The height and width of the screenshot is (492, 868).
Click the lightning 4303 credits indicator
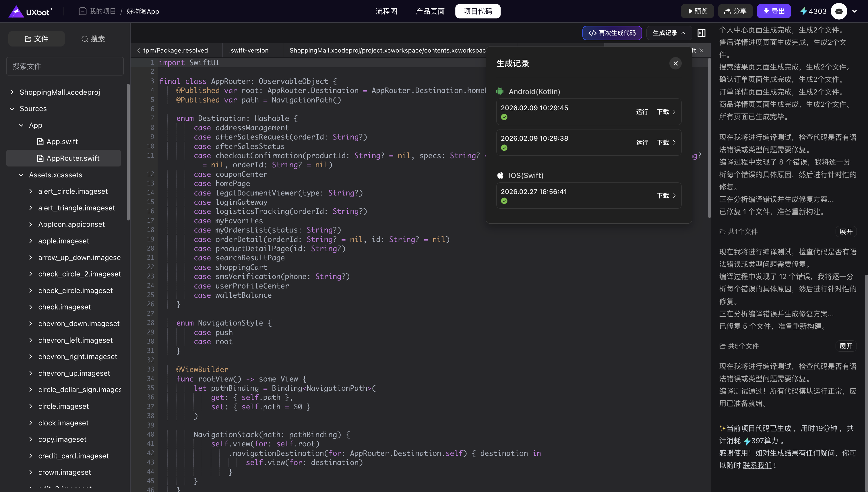click(813, 11)
